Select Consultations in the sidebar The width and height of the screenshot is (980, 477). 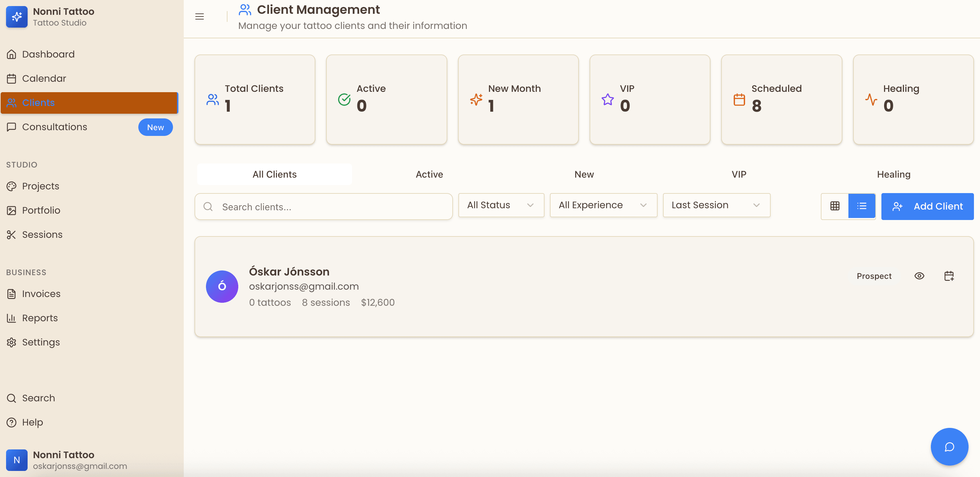pos(55,127)
